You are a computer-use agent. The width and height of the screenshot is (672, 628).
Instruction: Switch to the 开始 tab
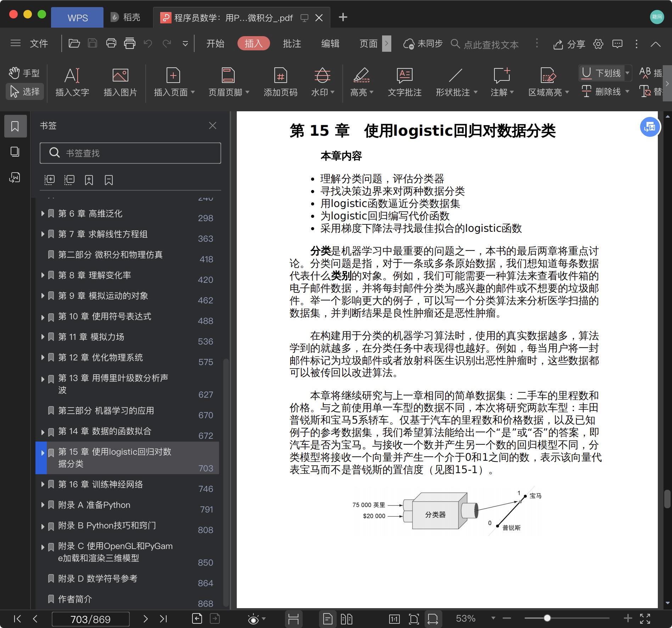click(215, 44)
